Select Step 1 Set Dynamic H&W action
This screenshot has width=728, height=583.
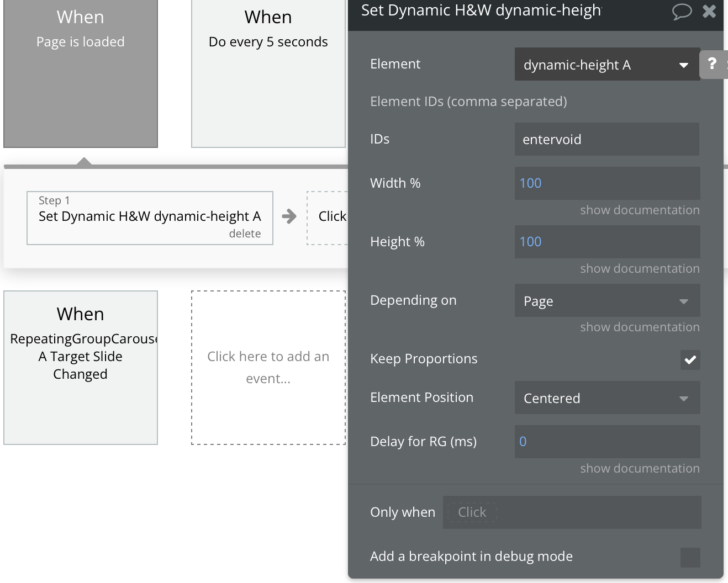(150, 216)
